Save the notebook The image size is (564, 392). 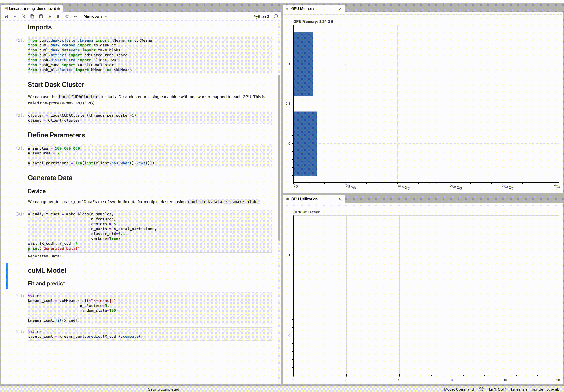tap(6, 16)
